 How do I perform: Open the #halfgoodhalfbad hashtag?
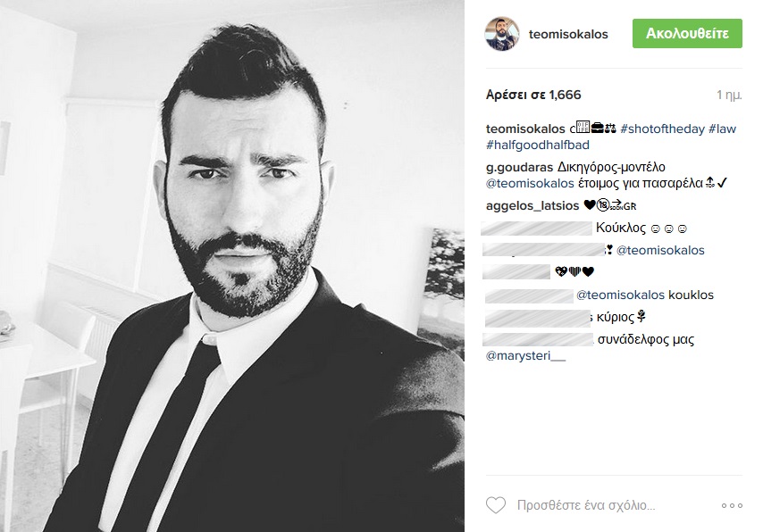pyautogui.click(x=538, y=145)
